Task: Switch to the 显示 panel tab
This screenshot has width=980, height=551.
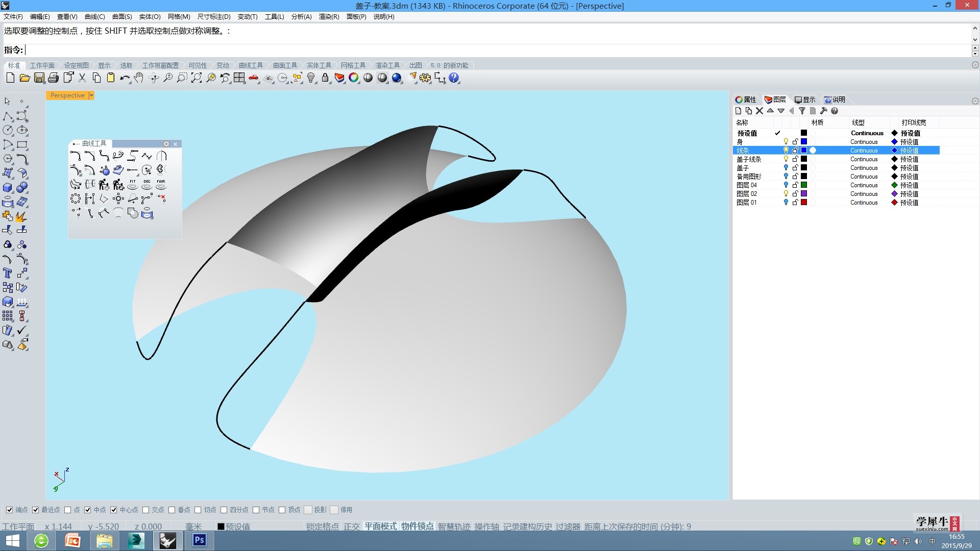Action: 805,99
